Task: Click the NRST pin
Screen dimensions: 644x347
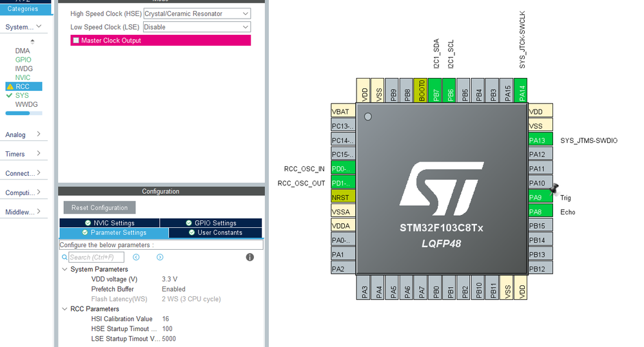Action: [x=343, y=197]
